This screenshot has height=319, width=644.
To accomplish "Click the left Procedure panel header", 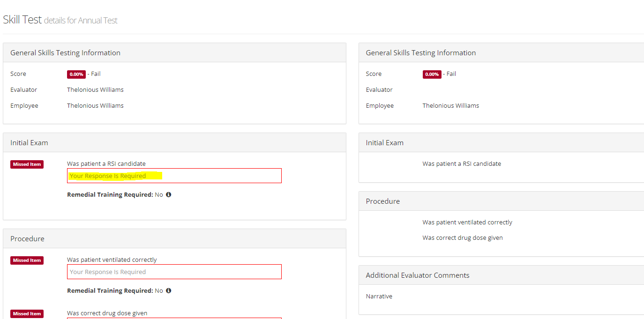I will pos(27,239).
